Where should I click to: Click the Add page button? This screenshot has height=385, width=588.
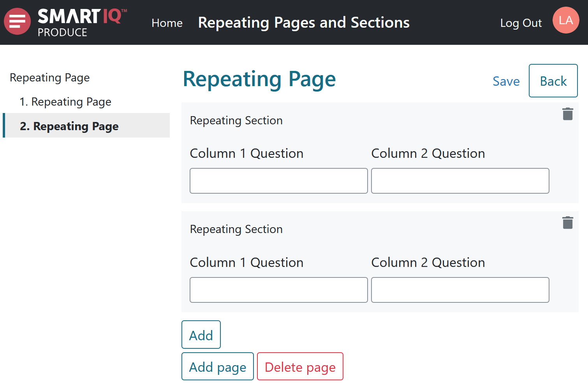[x=217, y=367]
